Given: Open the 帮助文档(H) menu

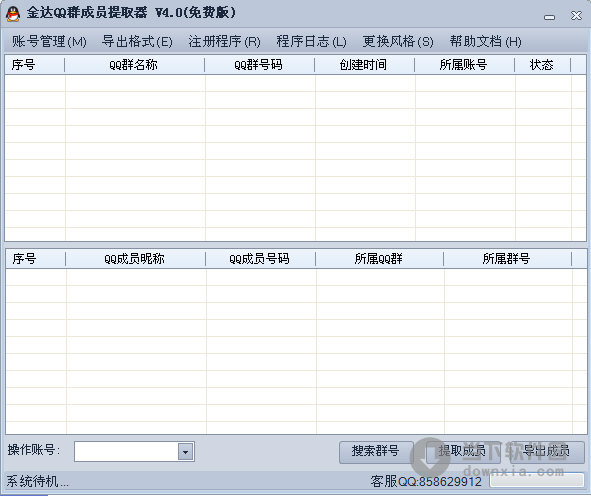Looking at the screenshot, I should (x=485, y=41).
